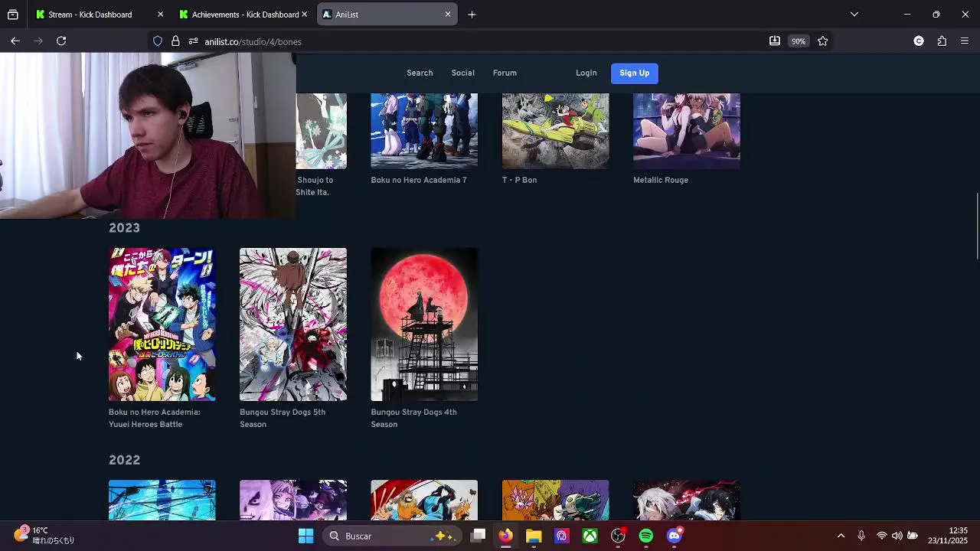Image resolution: width=980 pixels, height=551 pixels.
Task: Open the Forum menu on AniList
Action: (x=505, y=73)
